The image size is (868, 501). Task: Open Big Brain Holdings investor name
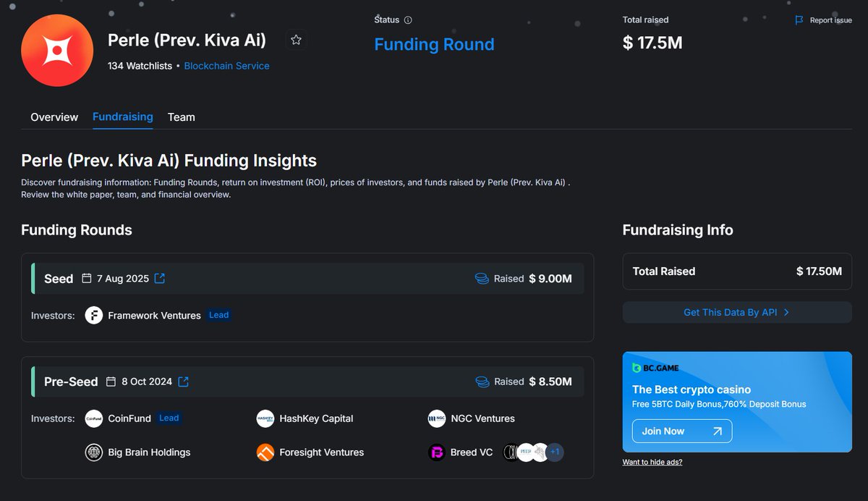149,452
